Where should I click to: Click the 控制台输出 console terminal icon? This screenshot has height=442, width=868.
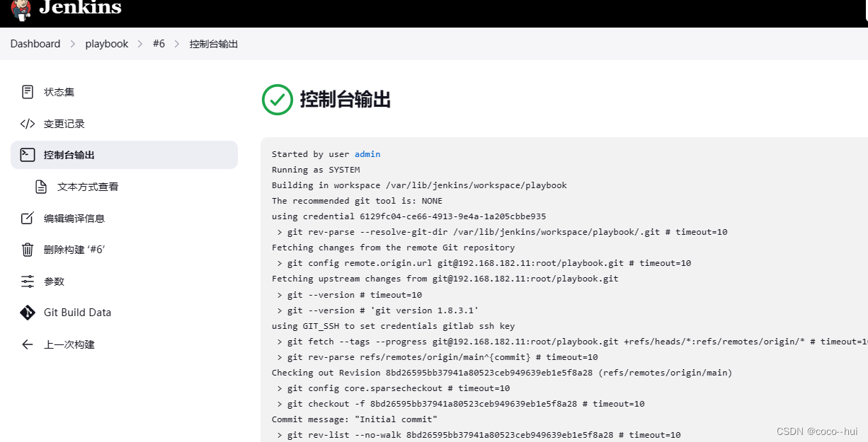click(x=27, y=155)
